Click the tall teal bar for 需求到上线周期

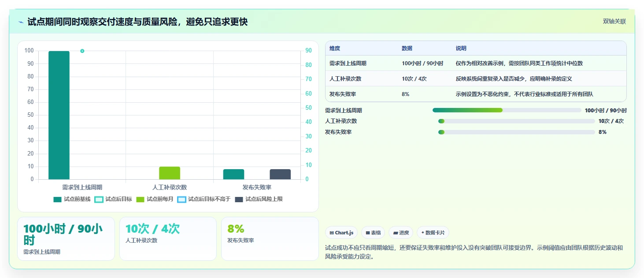click(x=59, y=115)
